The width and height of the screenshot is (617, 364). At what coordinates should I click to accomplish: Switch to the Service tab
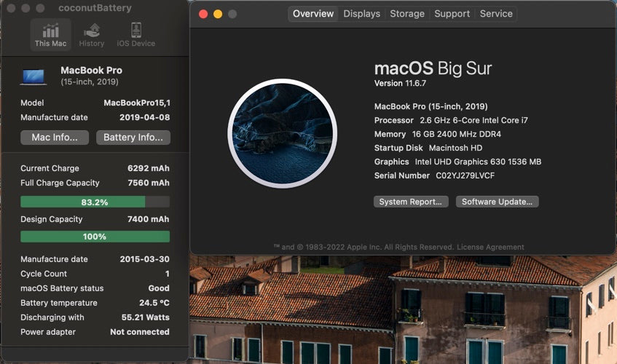click(x=496, y=14)
